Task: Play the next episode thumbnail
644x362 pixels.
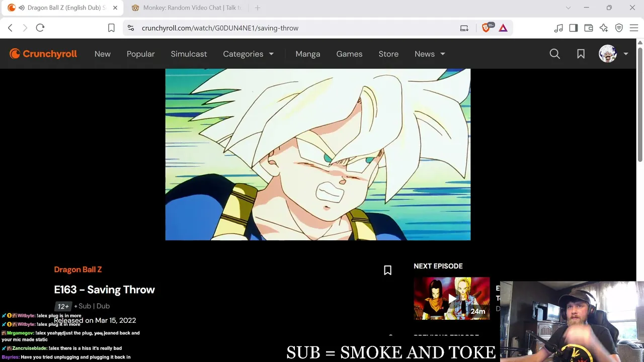Action: coord(452,299)
